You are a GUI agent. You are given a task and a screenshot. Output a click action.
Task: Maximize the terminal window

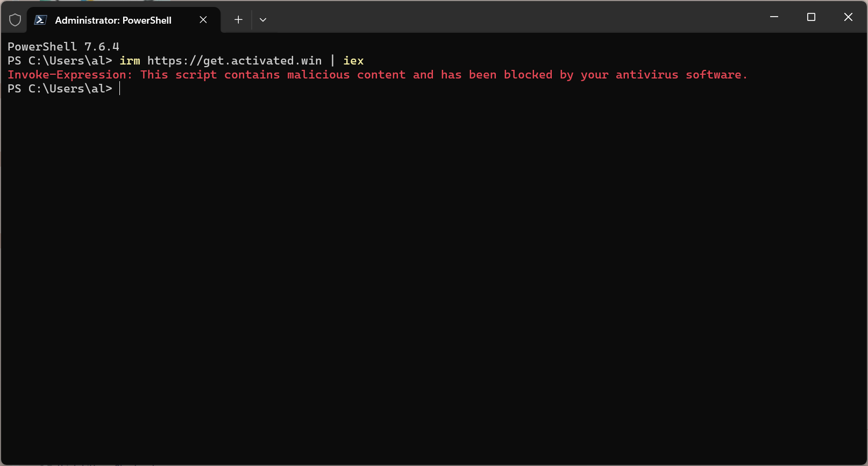(x=811, y=17)
